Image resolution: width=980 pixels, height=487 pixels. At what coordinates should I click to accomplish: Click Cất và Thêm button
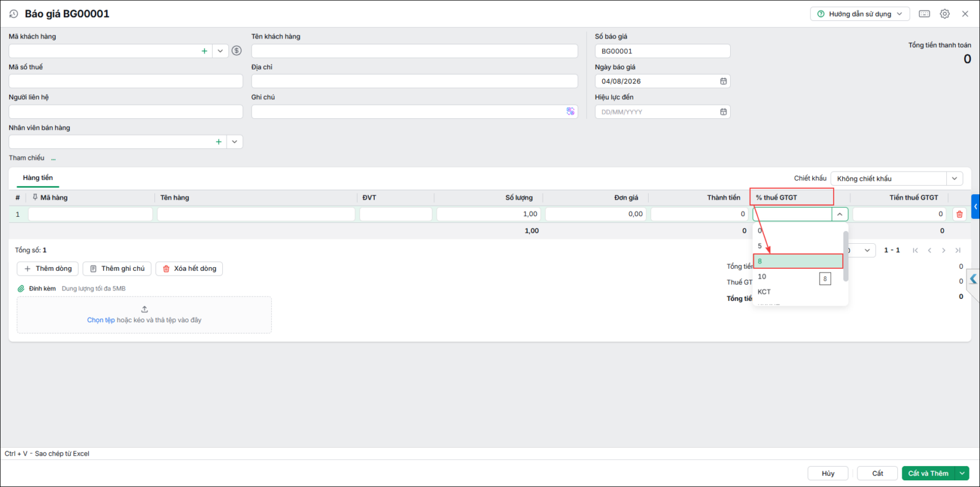(929, 473)
